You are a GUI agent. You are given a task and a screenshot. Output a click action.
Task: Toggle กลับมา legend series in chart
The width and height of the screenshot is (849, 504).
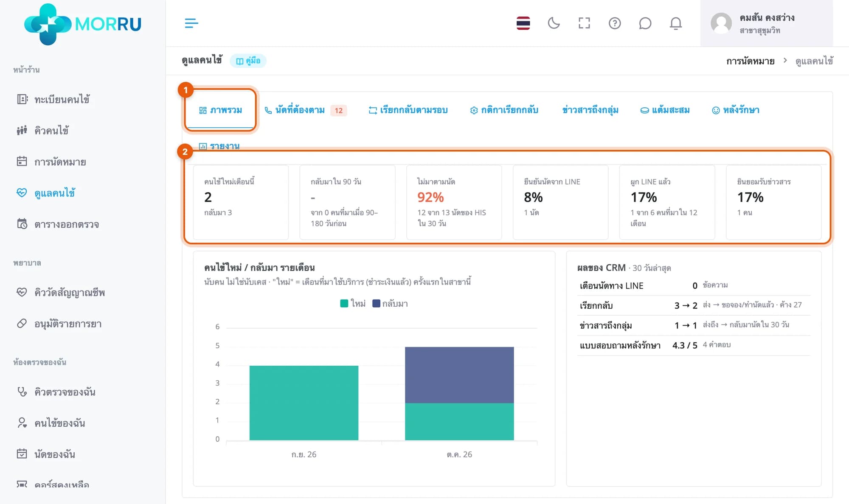390,303
